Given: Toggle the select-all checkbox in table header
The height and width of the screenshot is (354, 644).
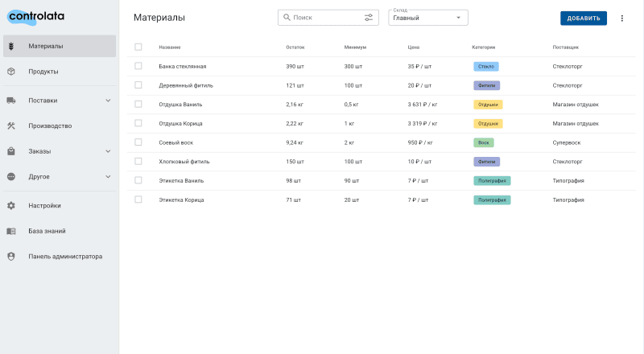Looking at the screenshot, I should click(x=138, y=47).
